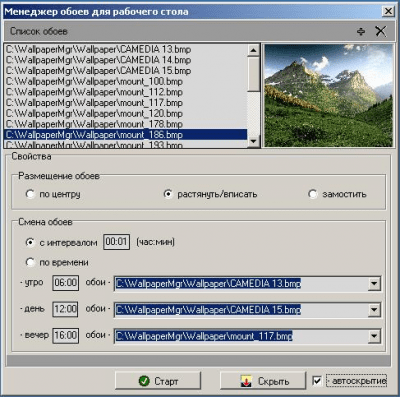The image size is (400, 397).
Task: Select mount_100.bmp in wallpaper list
Action: tap(126, 81)
